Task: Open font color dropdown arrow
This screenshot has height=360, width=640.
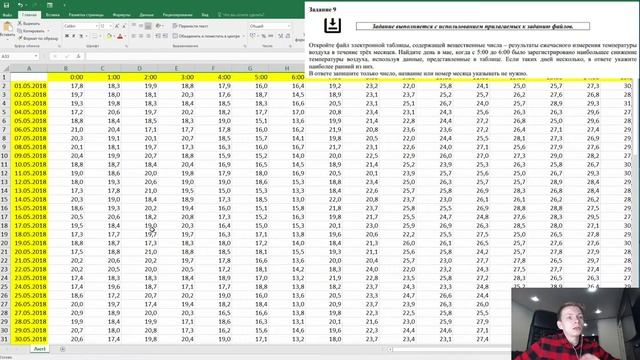Action: click(x=126, y=36)
